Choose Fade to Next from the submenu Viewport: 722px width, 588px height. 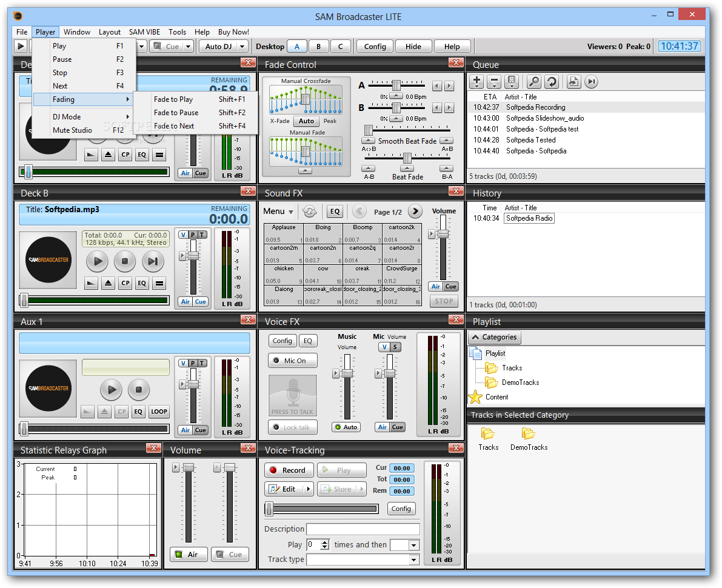pyautogui.click(x=195, y=126)
